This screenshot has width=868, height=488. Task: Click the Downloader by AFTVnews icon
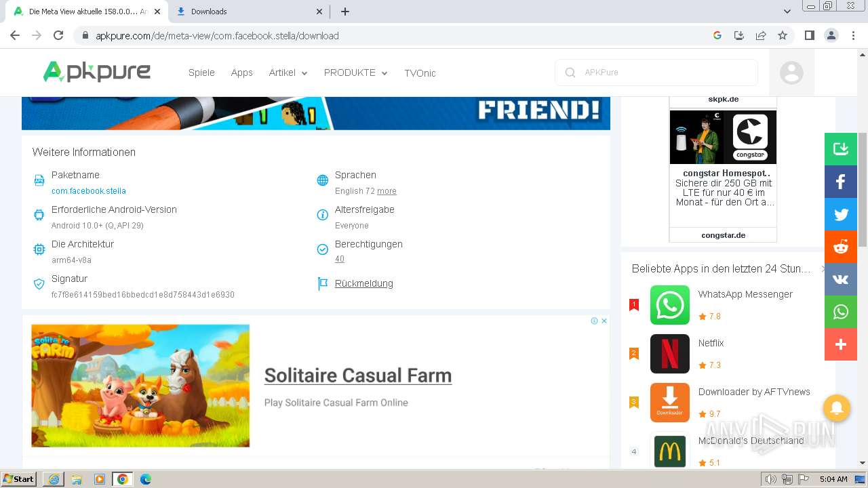pos(670,403)
